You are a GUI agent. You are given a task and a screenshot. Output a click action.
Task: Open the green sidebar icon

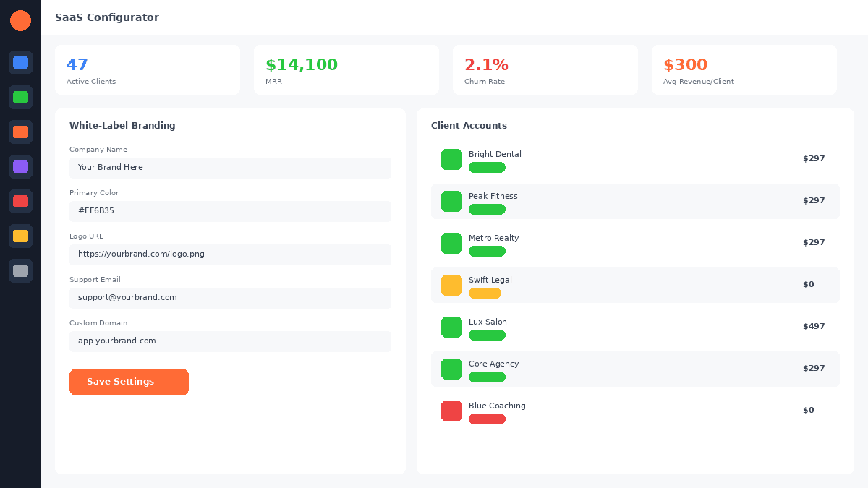20,98
